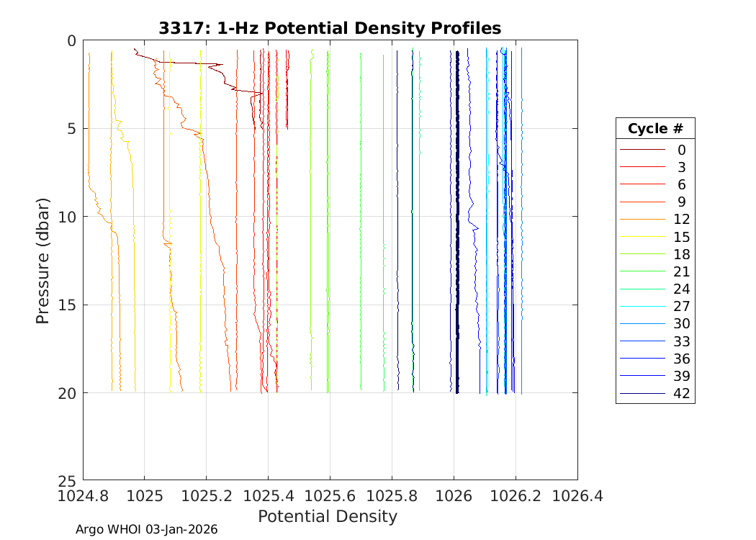756x540 pixels.
Task: Select the 1026.4 x-axis tick label
Action: tap(577, 495)
